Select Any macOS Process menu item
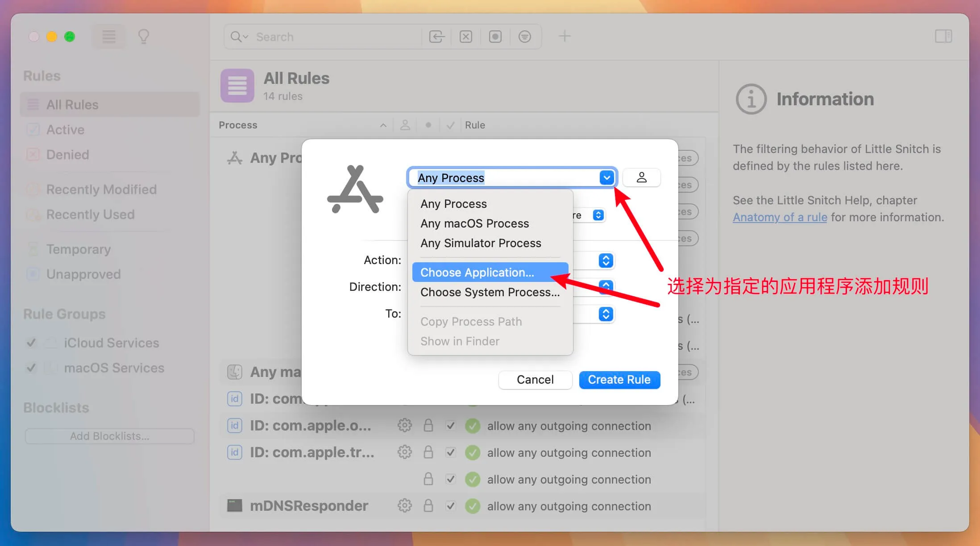980x546 pixels. (474, 223)
